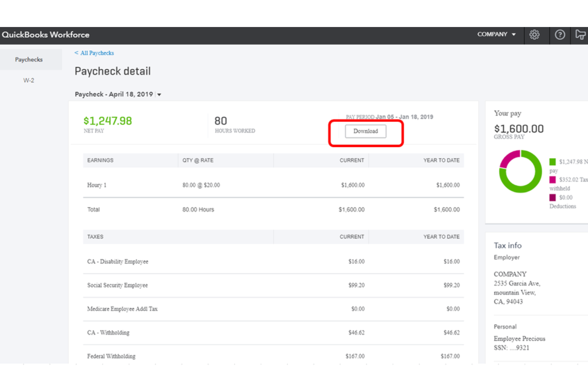
Task: Click the dark magenta deductions legend swatch
Action: click(552, 197)
